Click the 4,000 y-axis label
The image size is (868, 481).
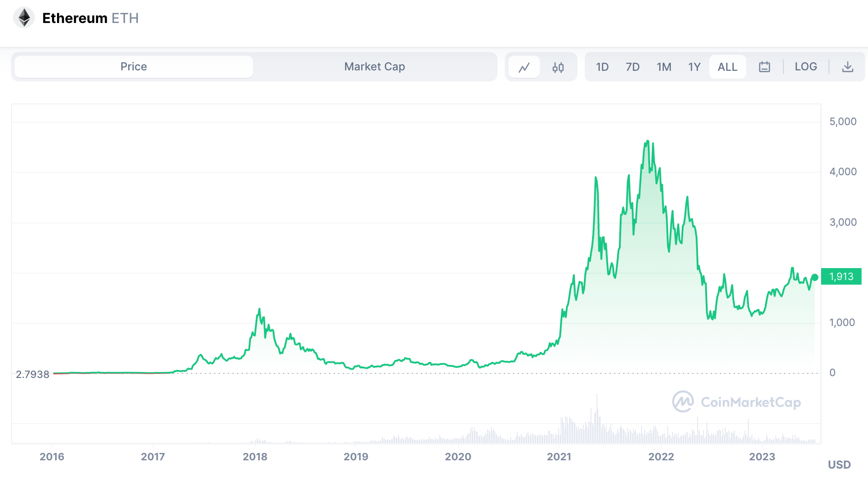point(843,172)
